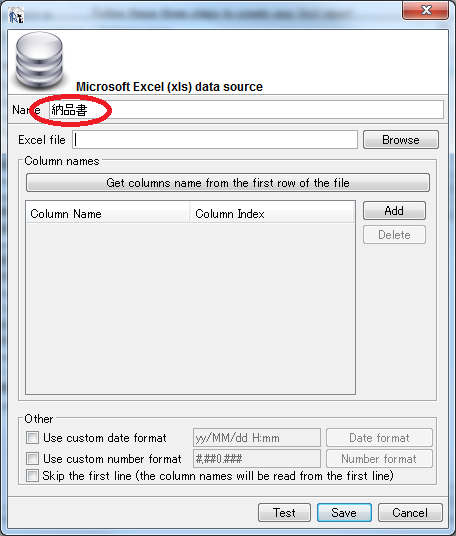Click the Column Index table header
This screenshot has height=536, width=456.
pos(272,214)
